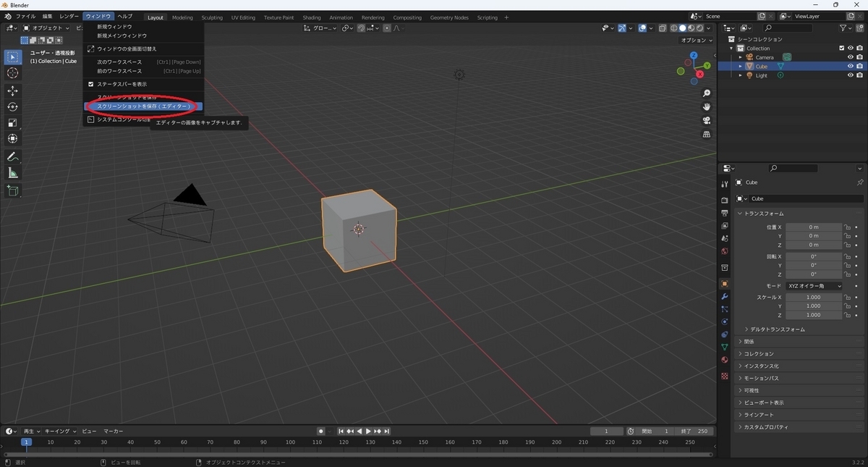Switch to wireframe viewport shading
The image size is (868, 467).
pos(674,28)
